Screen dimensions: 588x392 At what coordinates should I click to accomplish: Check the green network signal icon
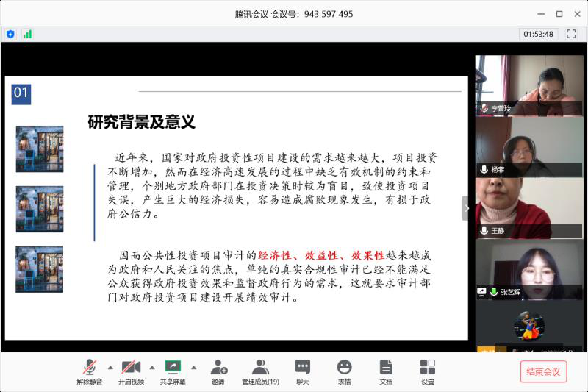click(x=27, y=34)
